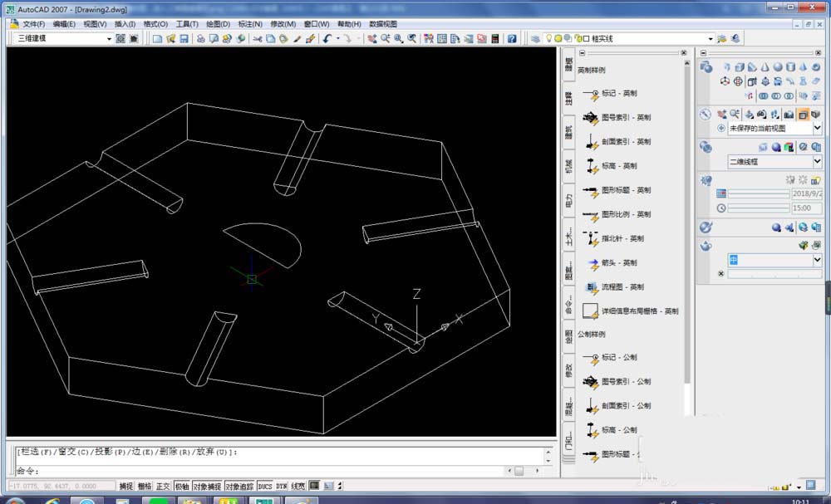Toggle 正交 ortho mode
The image size is (831, 504).
point(163,486)
